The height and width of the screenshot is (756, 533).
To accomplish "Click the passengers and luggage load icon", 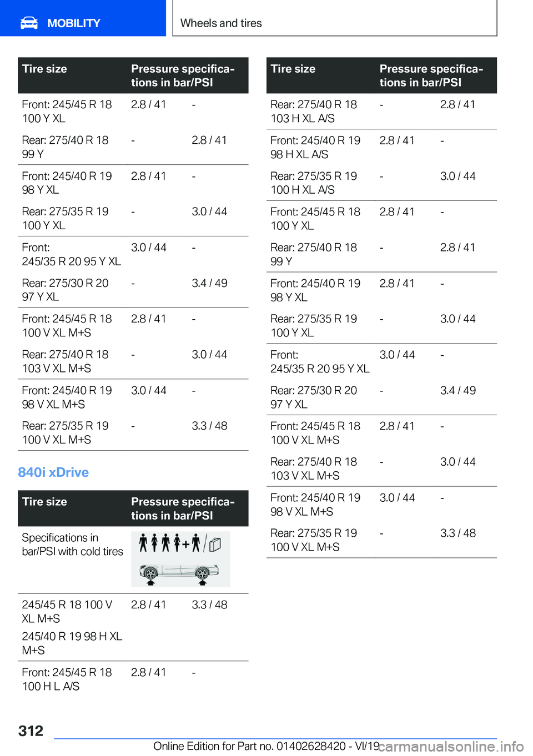I will pyautogui.click(x=180, y=543).
